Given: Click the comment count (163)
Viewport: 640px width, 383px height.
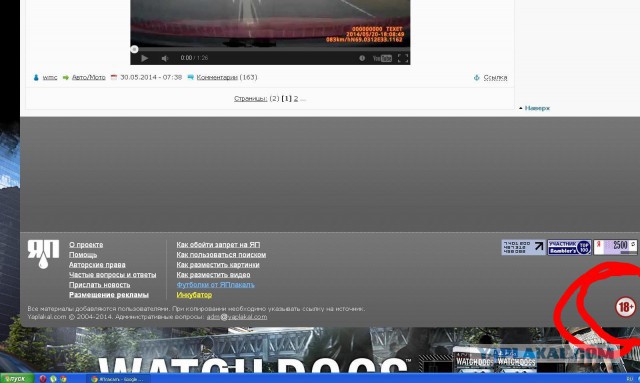Looking at the screenshot, I should pyautogui.click(x=249, y=77).
